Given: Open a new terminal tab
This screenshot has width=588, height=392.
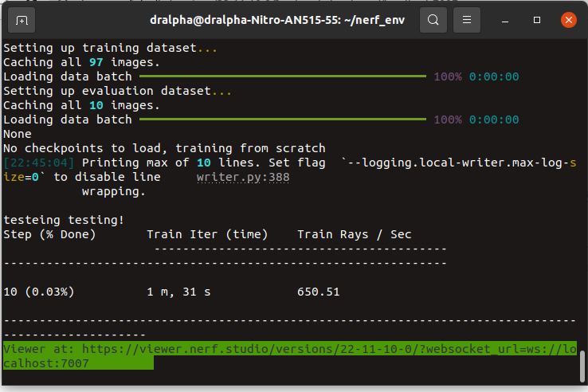Looking at the screenshot, I should click(x=22, y=20).
